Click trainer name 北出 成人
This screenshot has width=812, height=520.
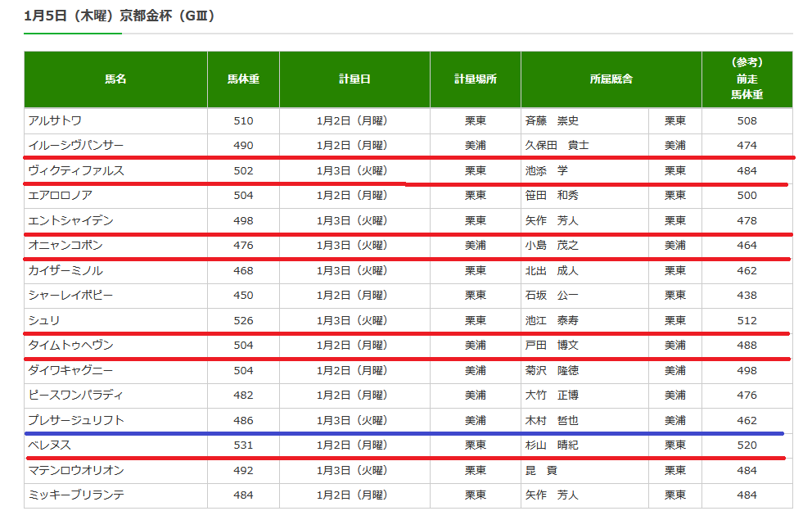click(552, 270)
